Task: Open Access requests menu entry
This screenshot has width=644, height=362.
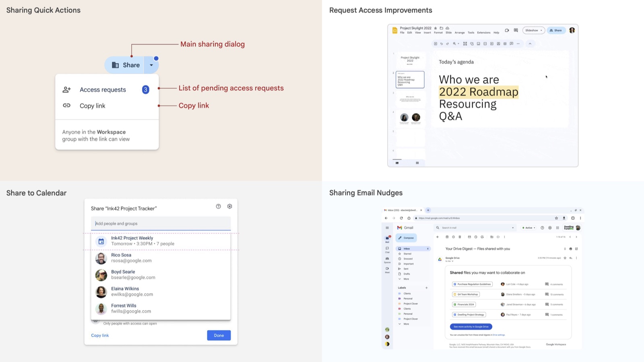Action: tap(106, 89)
